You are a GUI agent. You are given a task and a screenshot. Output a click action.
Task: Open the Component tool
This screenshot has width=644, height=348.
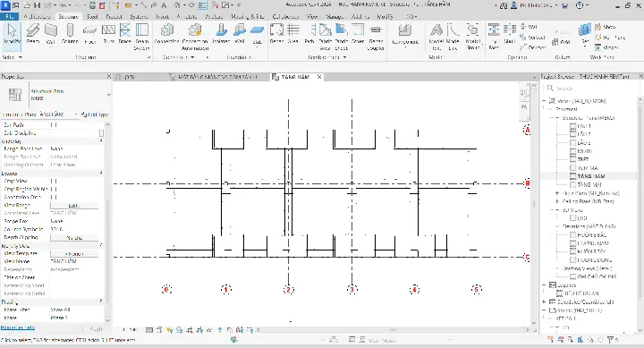[405, 35]
